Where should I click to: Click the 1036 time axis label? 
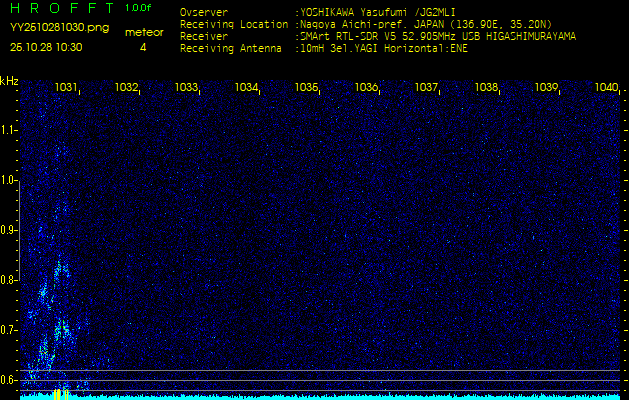pyautogui.click(x=366, y=87)
